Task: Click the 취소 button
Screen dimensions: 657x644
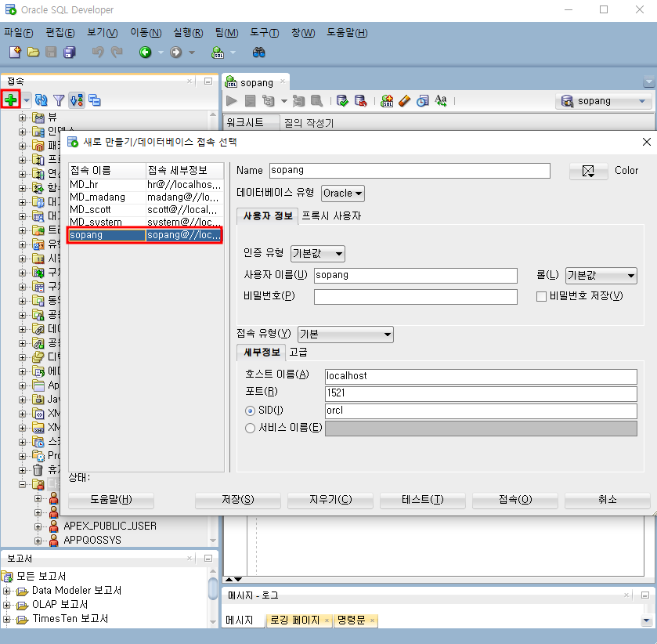Action: point(608,500)
